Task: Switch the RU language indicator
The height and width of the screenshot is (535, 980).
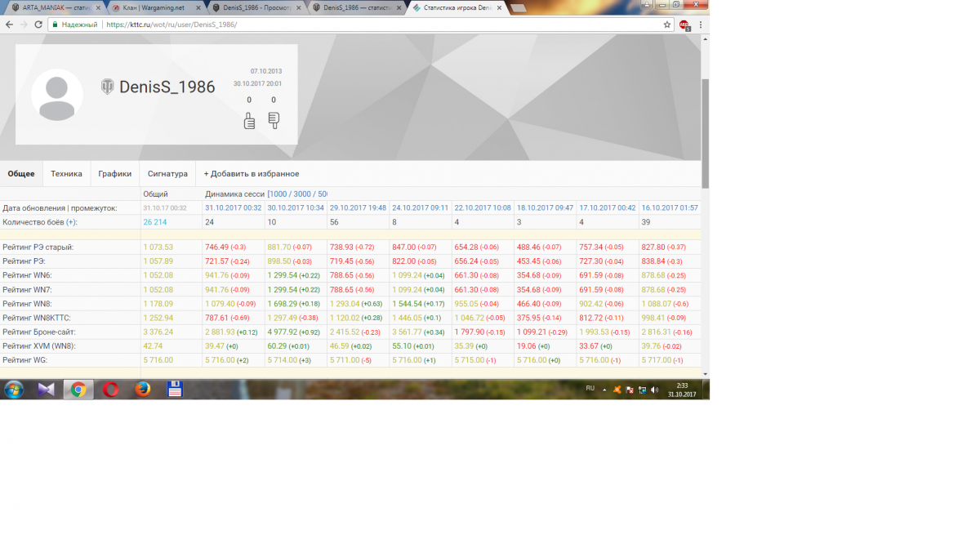Action: click(590, 388)
